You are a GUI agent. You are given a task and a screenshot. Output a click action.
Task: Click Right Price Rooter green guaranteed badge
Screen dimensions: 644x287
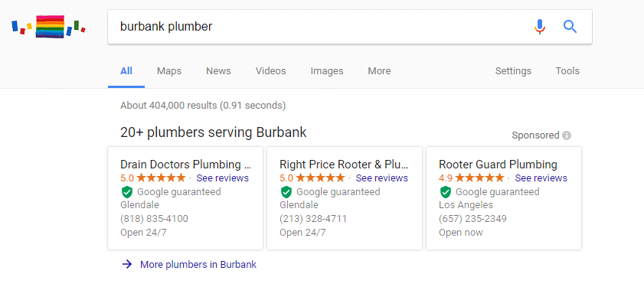click(x=286, y=192)
